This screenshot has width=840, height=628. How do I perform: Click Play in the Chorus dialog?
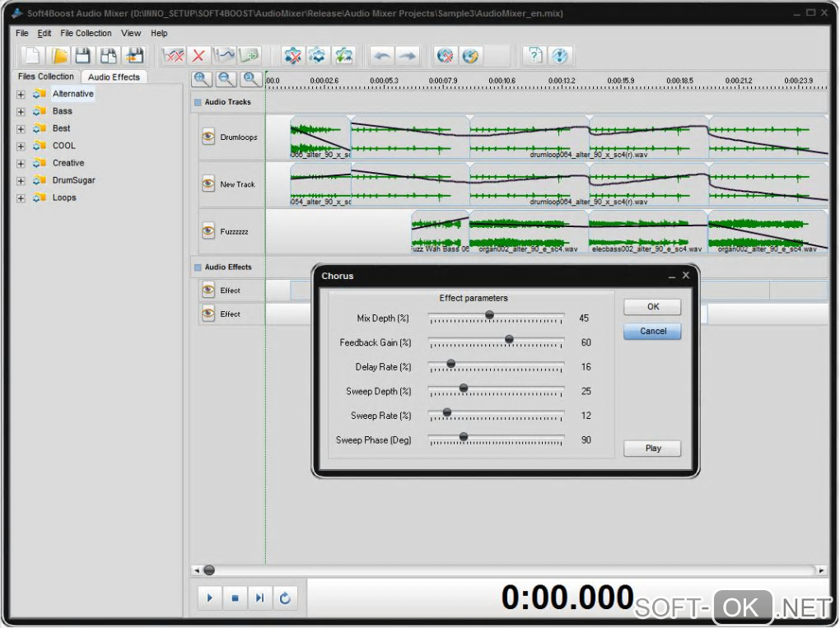(x=652, y=448)
